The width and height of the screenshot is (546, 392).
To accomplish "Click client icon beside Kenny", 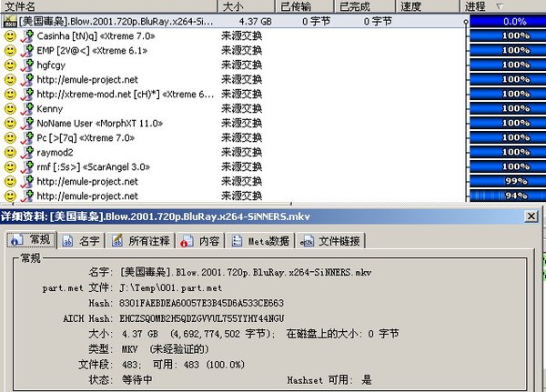I will pyautogui.click(x=27, y=109).
